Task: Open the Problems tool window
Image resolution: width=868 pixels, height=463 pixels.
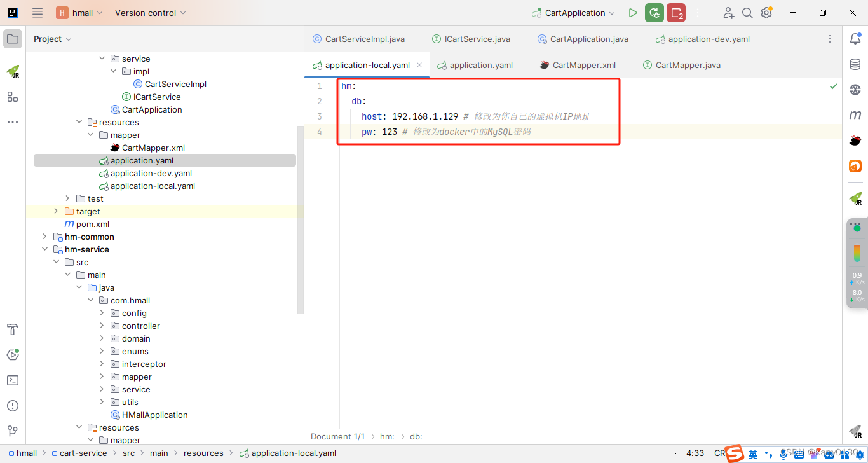Action: click(13, 406)
